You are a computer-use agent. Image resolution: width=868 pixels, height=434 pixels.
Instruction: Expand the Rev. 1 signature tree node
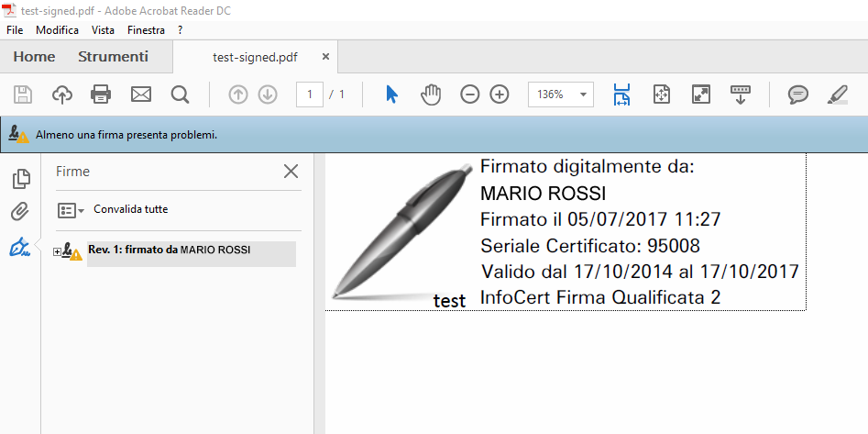pos(57,252)
